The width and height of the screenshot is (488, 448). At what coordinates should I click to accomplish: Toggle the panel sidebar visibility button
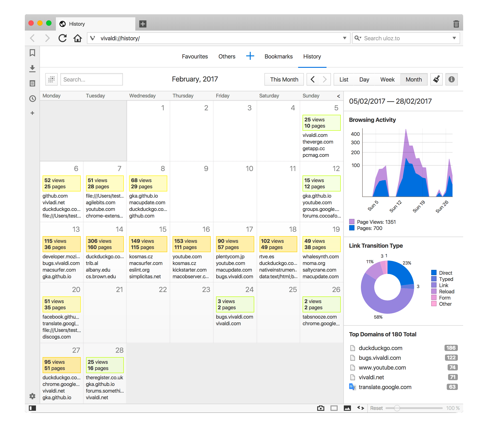[x=32, y=408]
